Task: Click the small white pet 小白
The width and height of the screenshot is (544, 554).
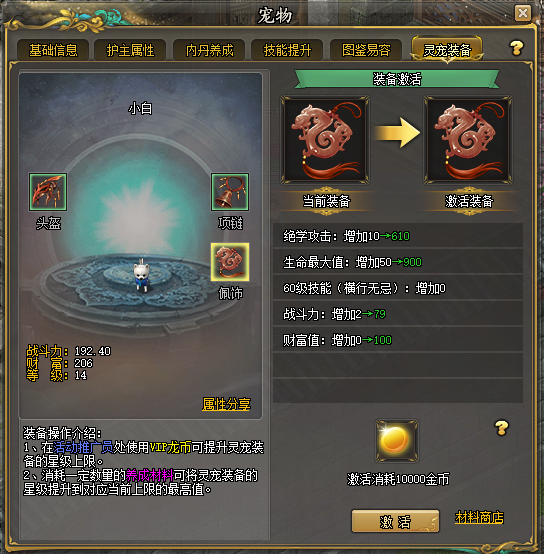Action: point(141,275)
